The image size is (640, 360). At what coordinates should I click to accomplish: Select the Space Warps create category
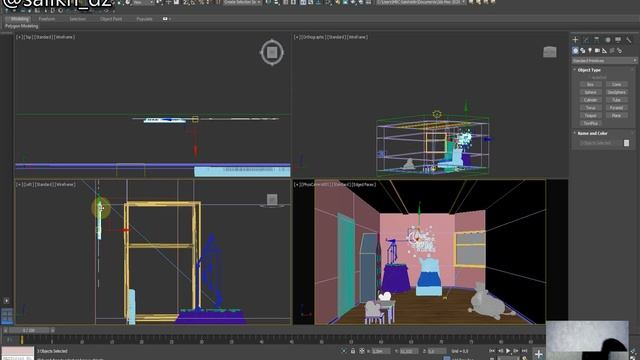point(612,51)
